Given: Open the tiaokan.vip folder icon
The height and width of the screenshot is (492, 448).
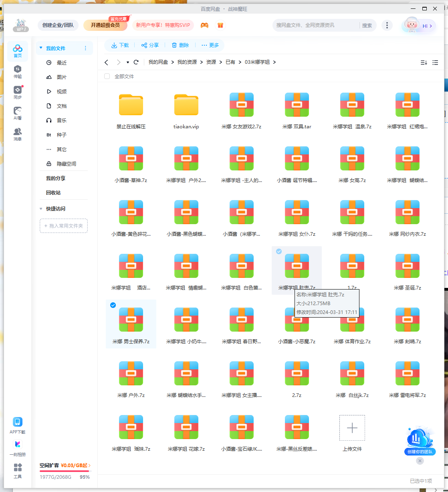Looking at the screenshot, I should (x=186, y=105).
